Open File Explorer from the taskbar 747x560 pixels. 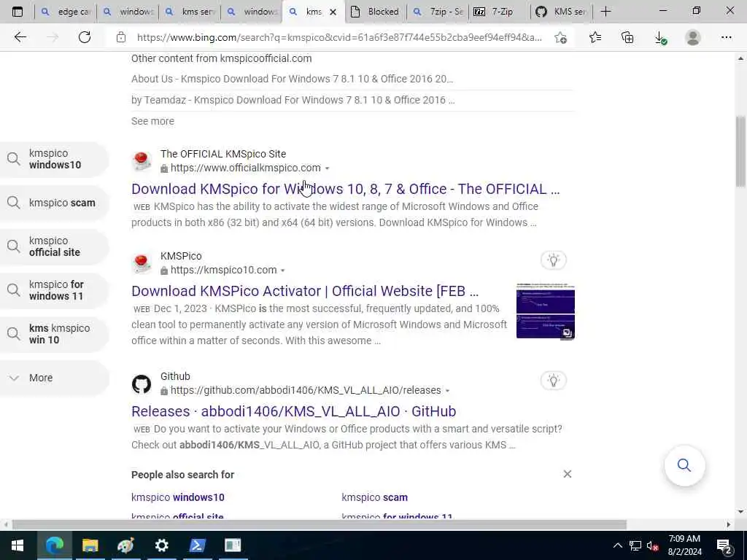(x=90, y=545)
